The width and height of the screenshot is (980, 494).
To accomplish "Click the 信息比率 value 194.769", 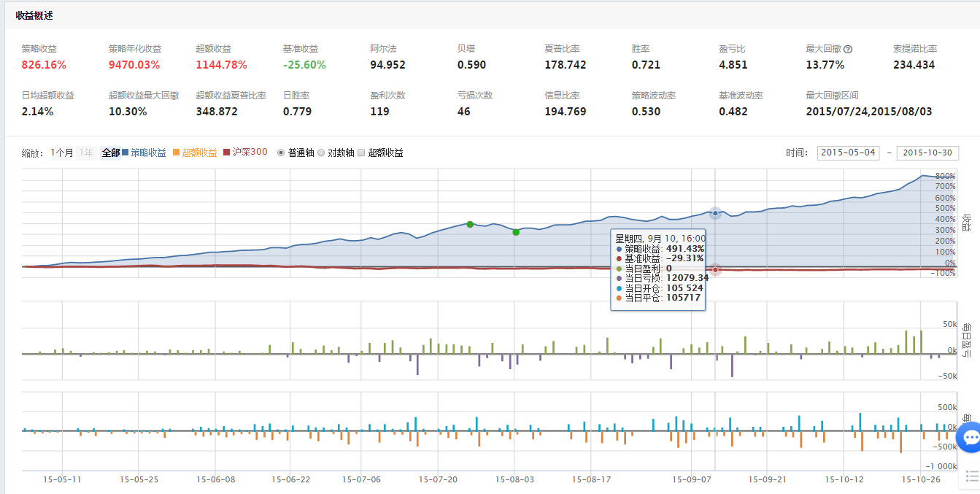I will tap(566, 112).
